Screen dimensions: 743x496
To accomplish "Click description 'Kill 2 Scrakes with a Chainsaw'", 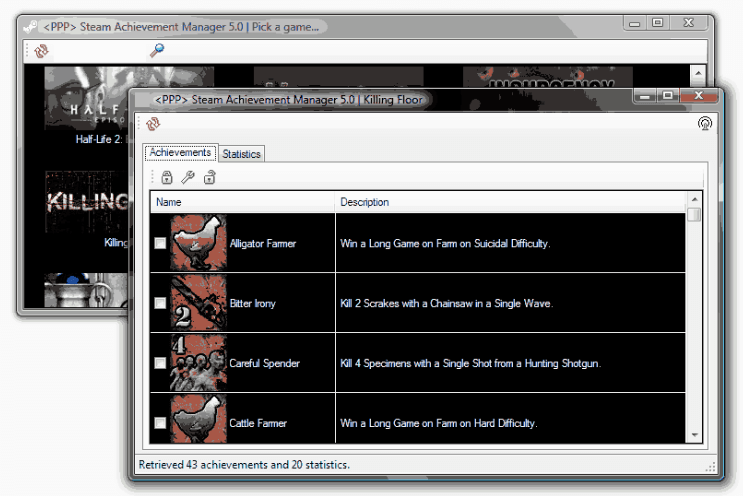I will click(446, 304).
